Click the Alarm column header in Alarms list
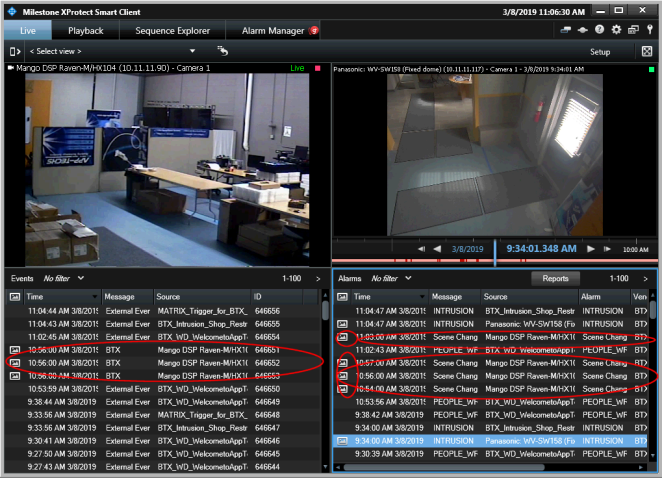 (604, 297)
